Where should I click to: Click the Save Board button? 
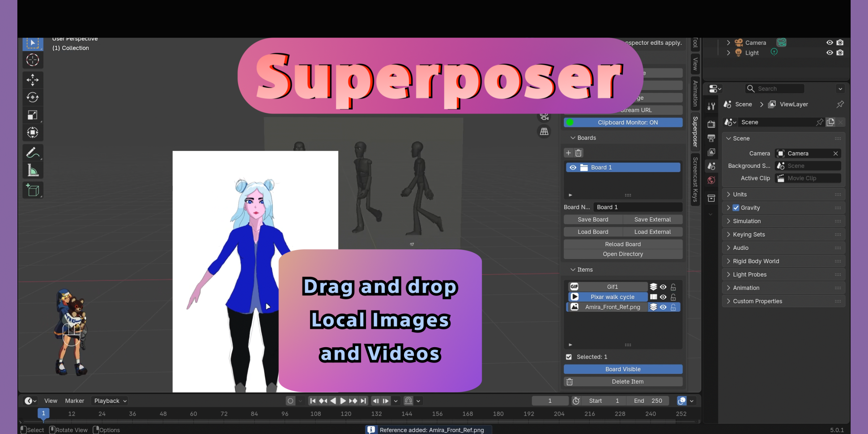[x=593, y=220]
